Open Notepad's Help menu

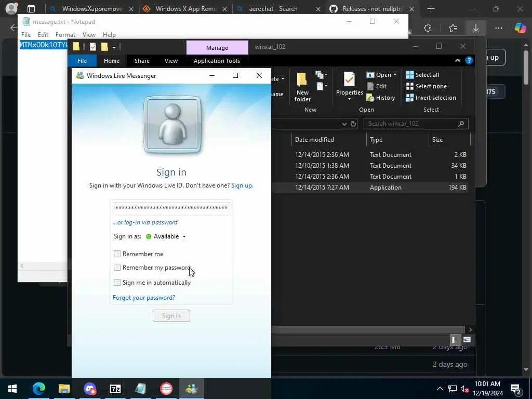click(109, 35)
